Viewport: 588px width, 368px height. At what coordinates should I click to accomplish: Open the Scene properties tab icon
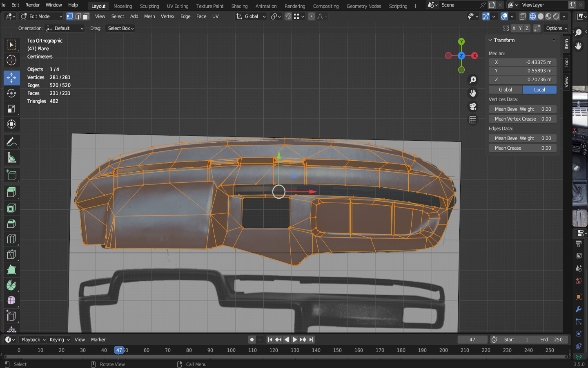click(579, 269)
